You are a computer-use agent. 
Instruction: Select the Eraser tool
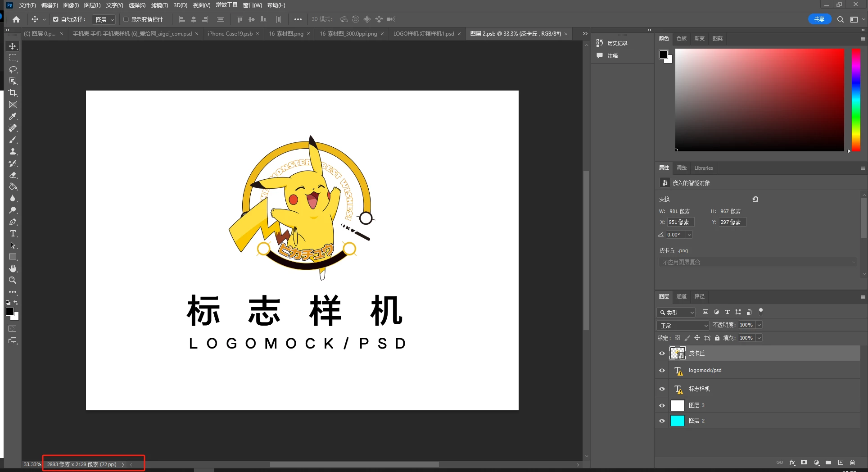13,175
